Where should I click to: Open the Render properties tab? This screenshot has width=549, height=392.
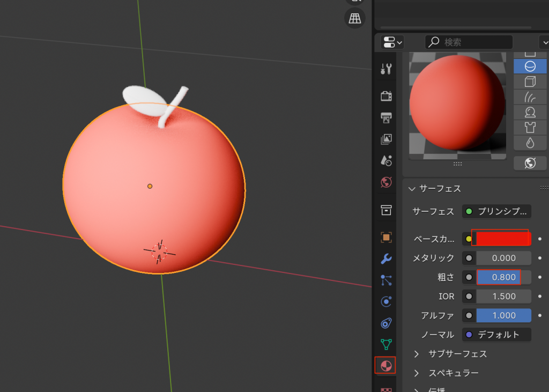coord(385,96)
